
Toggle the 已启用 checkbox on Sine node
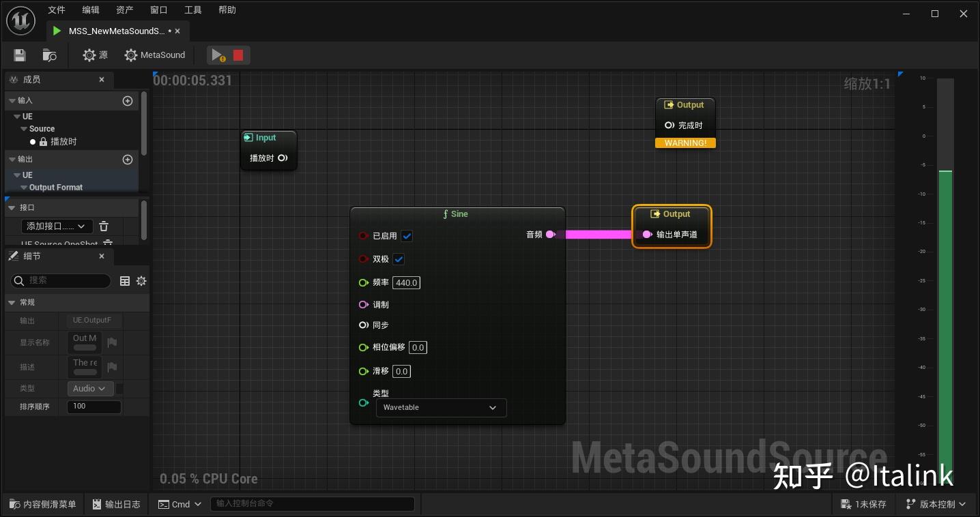(x=407, y=236)
